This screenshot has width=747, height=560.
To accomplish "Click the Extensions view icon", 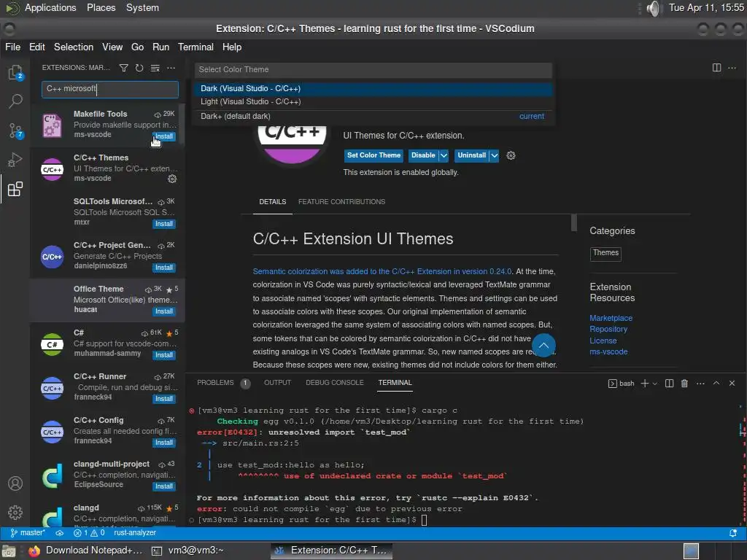I will (15, 189).
